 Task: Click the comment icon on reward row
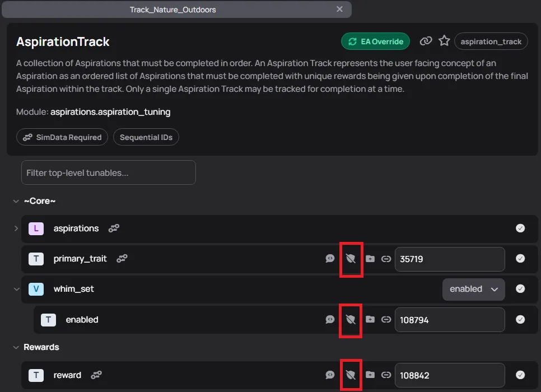[330, 375]
